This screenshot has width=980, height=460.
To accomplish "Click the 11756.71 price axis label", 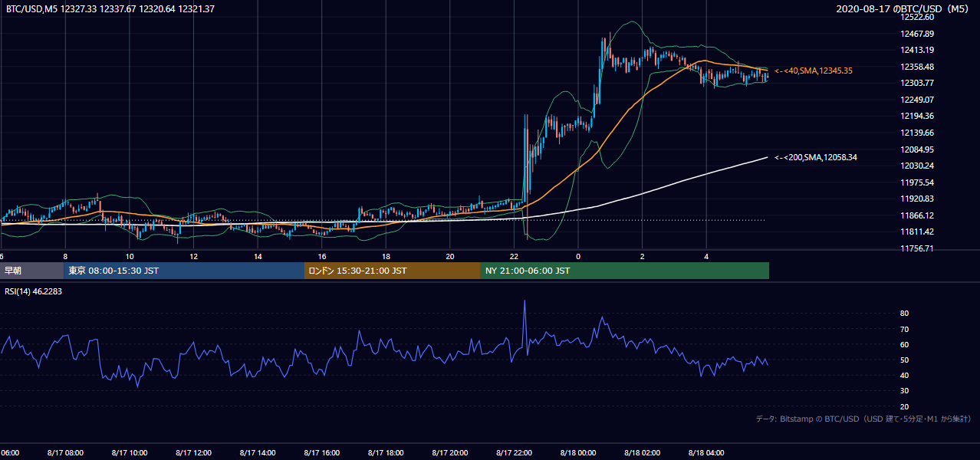I will click(x=917, y=248).
